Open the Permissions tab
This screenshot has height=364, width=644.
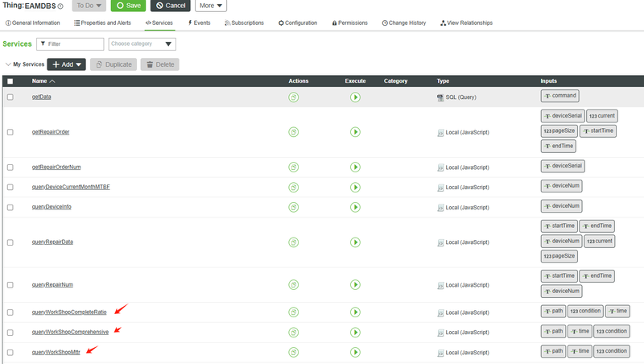tap(350, 23)
